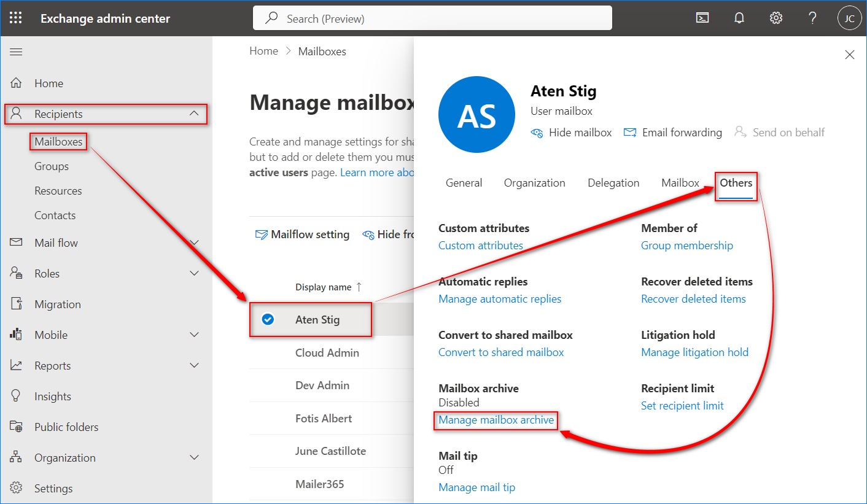Click the Email forwarding envelope icon
867x504 pixels.
pos(630,133)
